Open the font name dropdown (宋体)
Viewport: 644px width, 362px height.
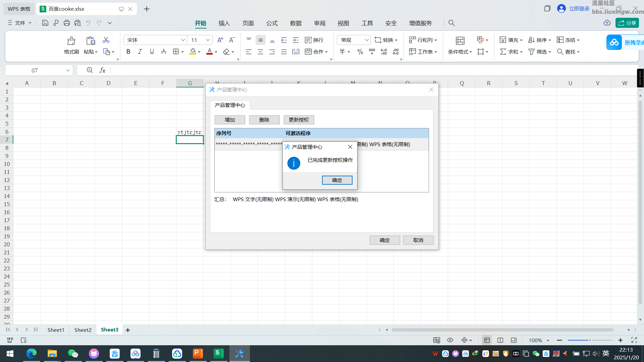pos(183,40)
